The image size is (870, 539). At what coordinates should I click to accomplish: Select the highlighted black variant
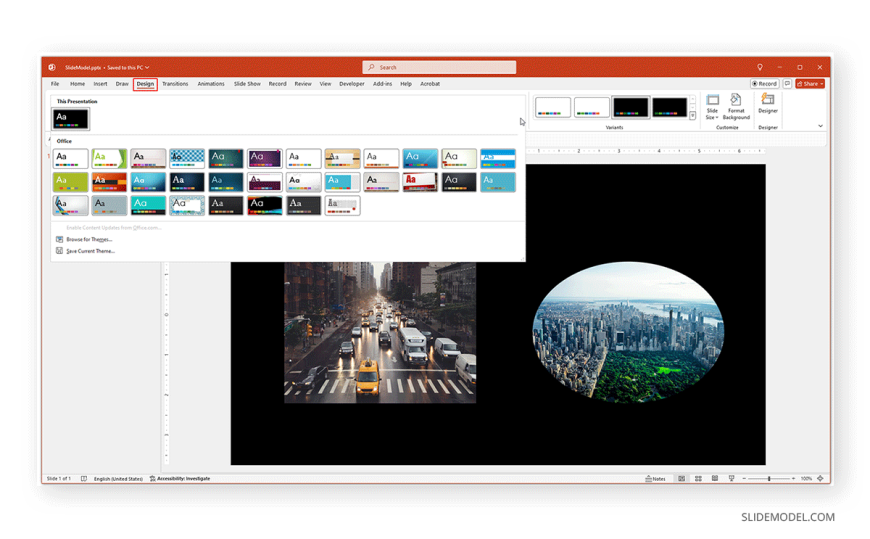click(x=630, y=107)
